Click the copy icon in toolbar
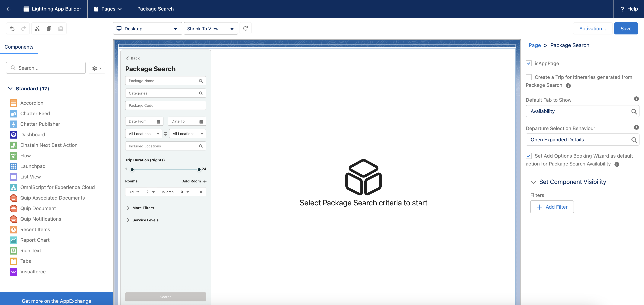 click(49, 28)
